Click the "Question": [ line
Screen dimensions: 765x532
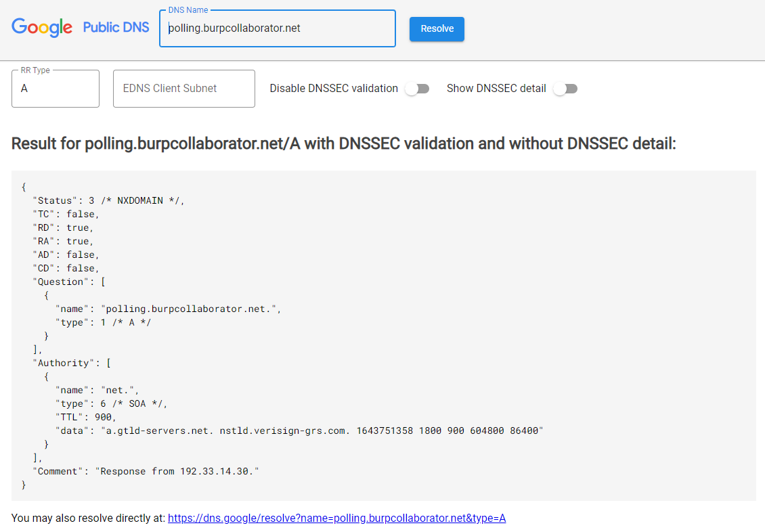pyautogui.click(x=69, y=282)
